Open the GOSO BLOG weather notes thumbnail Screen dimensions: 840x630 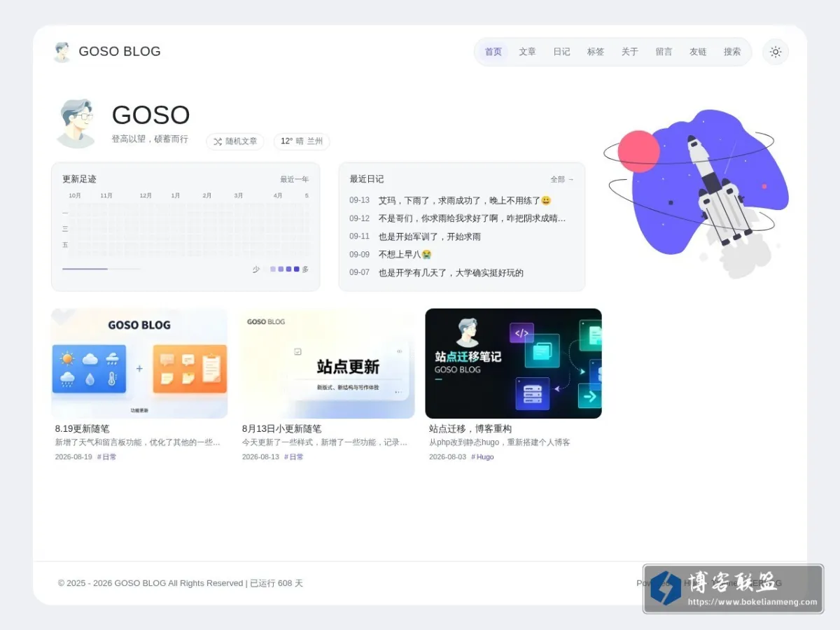pos(139,363)
